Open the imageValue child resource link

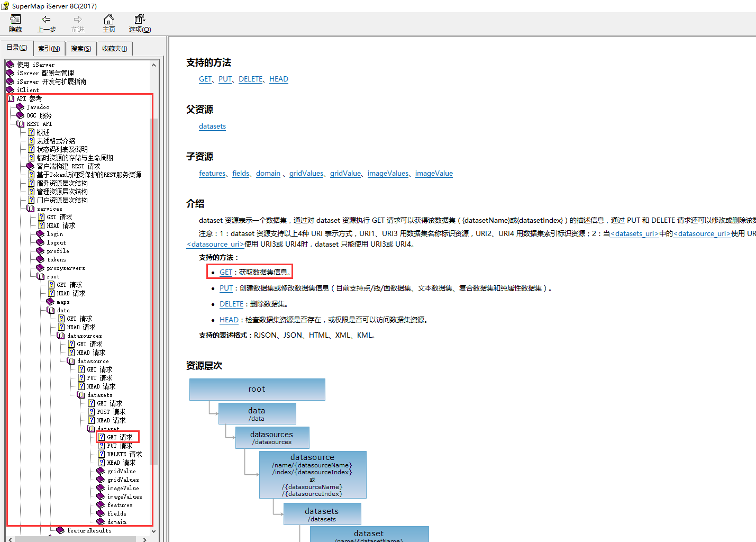[x=434, y=173]
